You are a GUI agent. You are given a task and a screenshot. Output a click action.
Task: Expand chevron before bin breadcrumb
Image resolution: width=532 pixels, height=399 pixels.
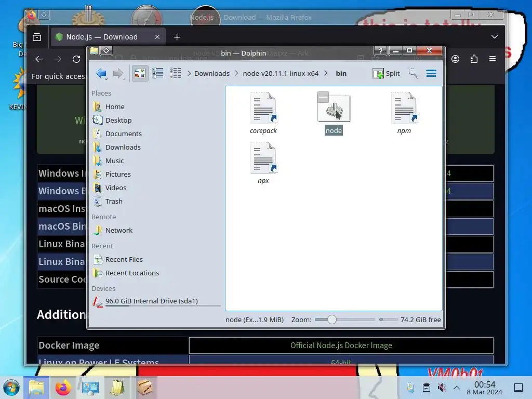point(326,73)
